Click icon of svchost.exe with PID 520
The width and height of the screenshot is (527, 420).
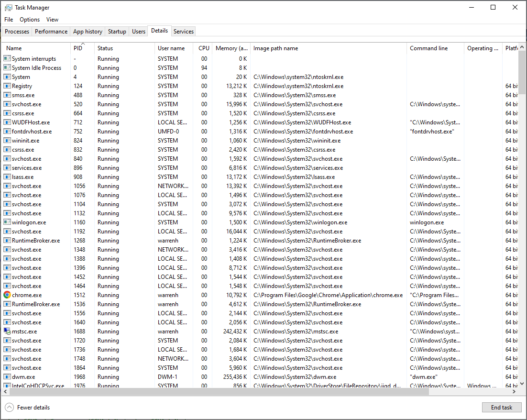coord(7,104)
